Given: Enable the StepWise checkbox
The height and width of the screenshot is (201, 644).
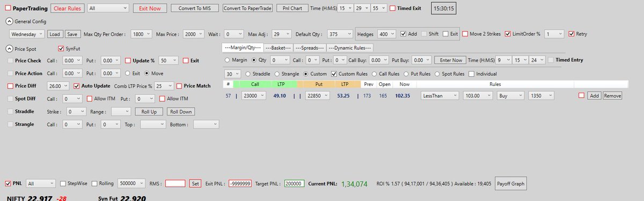Looking at the screenshot, I should tap(63, 183).
